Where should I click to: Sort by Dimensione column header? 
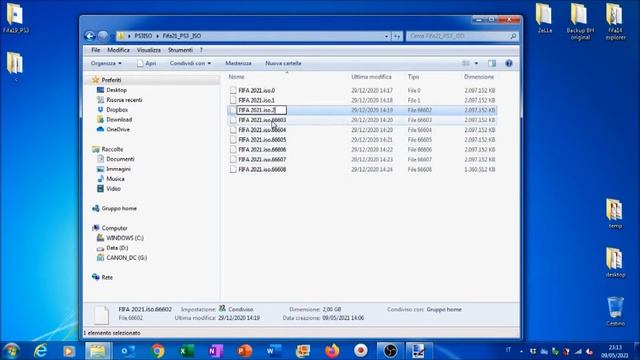479,77
